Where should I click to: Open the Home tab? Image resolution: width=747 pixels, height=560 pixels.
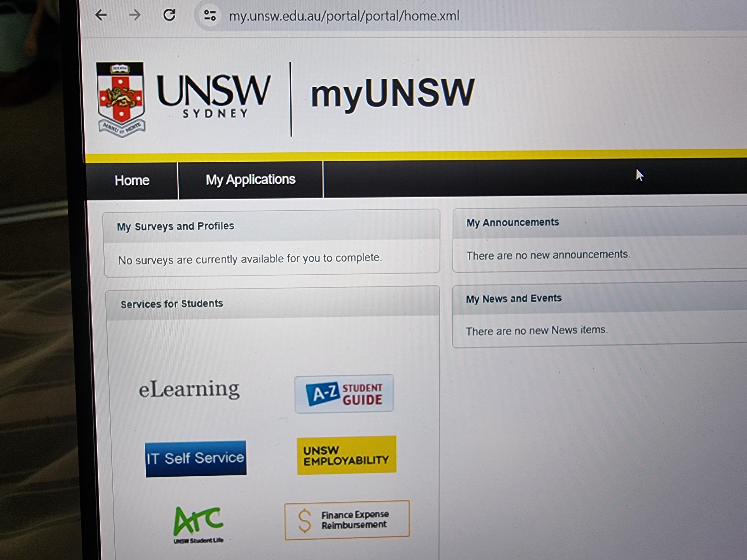tap(132, 181)
